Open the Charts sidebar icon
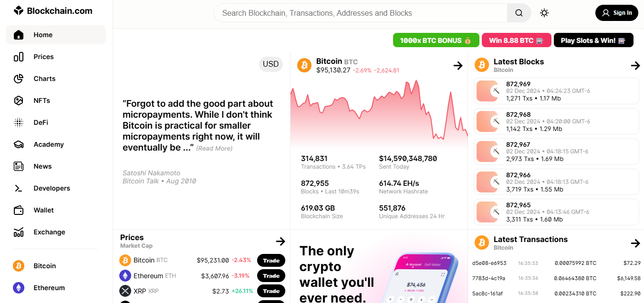 point(19,79)
